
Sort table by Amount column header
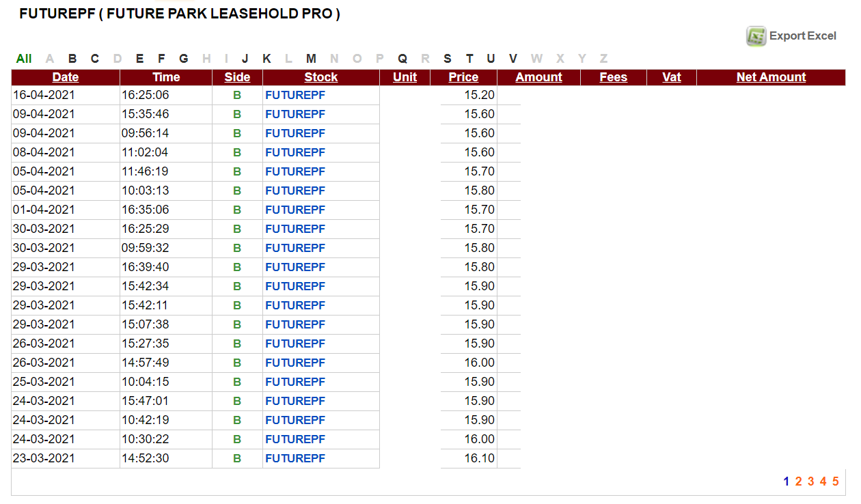538,77
